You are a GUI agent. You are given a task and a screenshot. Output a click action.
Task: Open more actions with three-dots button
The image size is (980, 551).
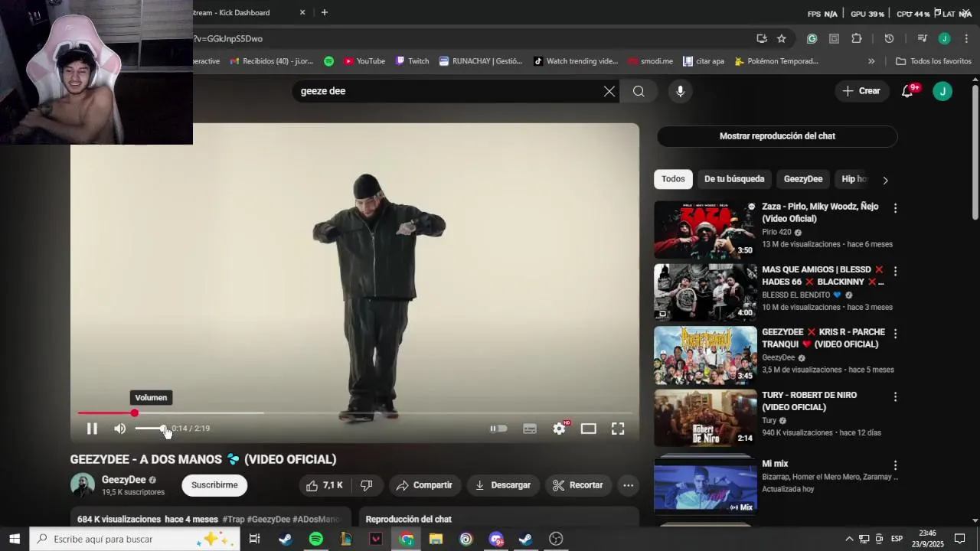(x=629, y=485)
